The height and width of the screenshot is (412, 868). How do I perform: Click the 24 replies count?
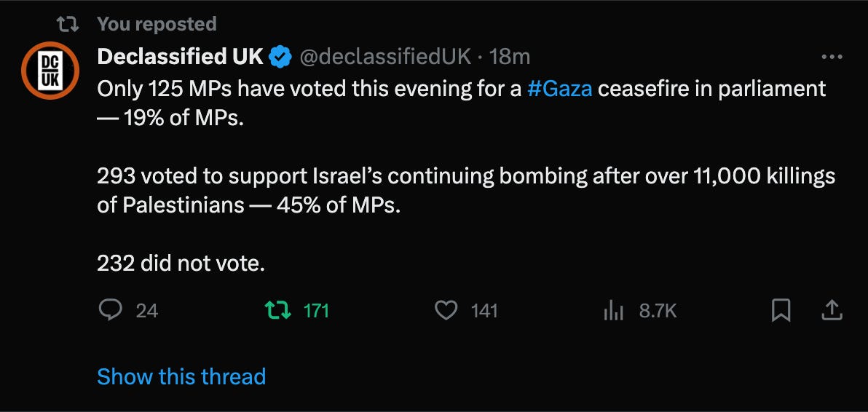[147, 311]
